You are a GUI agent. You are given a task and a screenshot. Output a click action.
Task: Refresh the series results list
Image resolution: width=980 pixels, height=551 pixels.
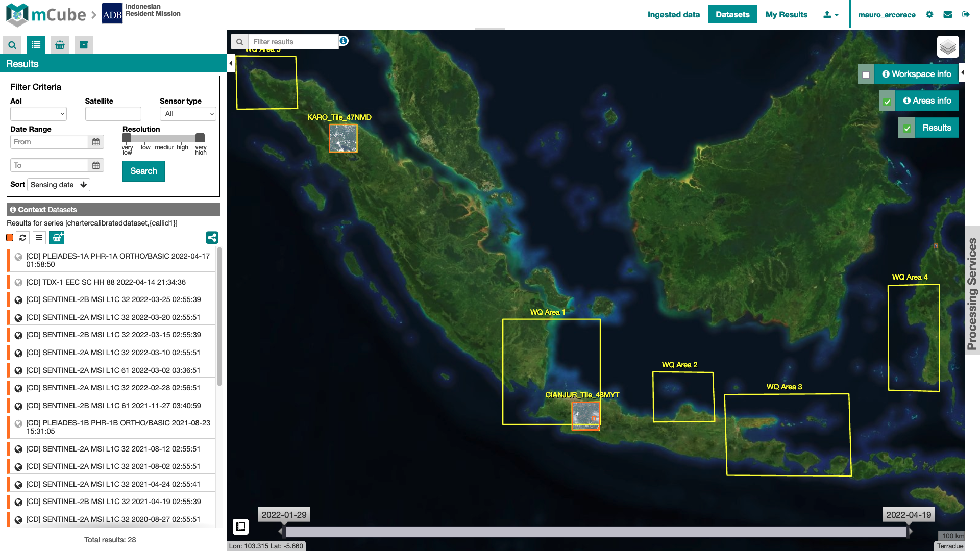[x=22, y=238]
